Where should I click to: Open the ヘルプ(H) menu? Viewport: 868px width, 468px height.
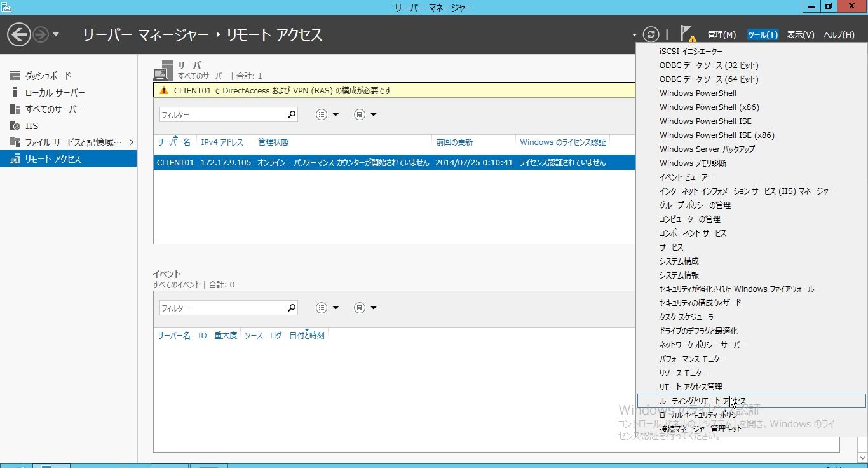pos(839,35)
